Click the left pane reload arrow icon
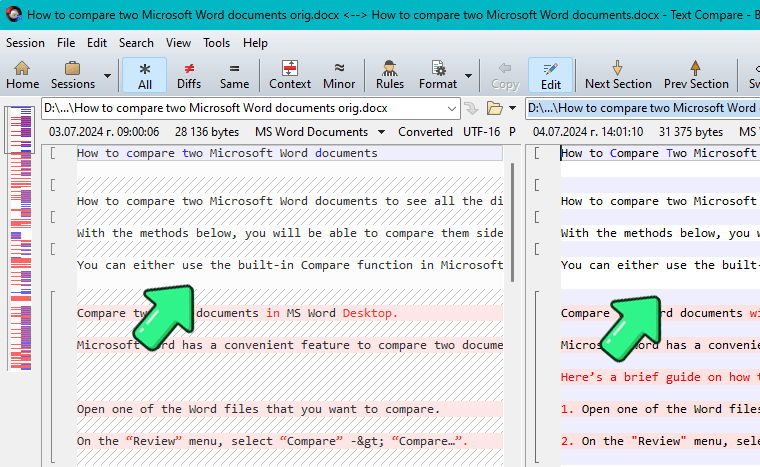Viewport: 760px width, 467px height. click(x=472, y=108)
